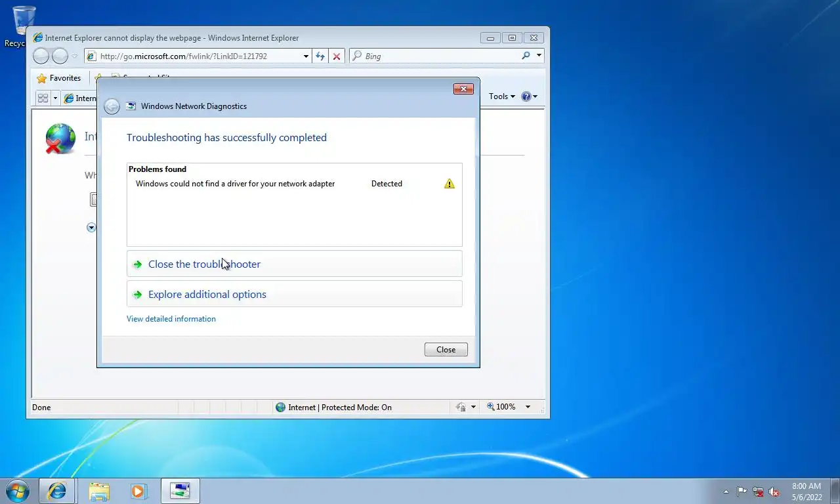Image resolution: width=840 pixels, height=504 pixels.
Task: Click the muted volume tray icon
Action: (x=774, y=492)
